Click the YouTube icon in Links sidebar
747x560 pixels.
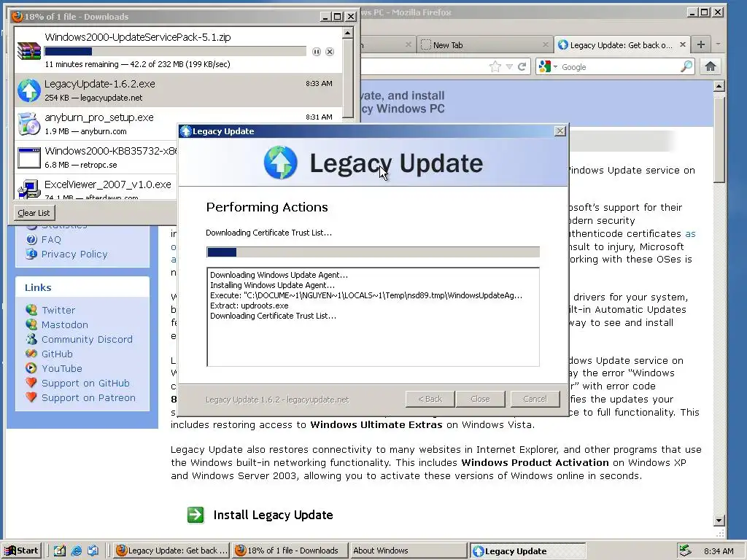coord(31,368)
